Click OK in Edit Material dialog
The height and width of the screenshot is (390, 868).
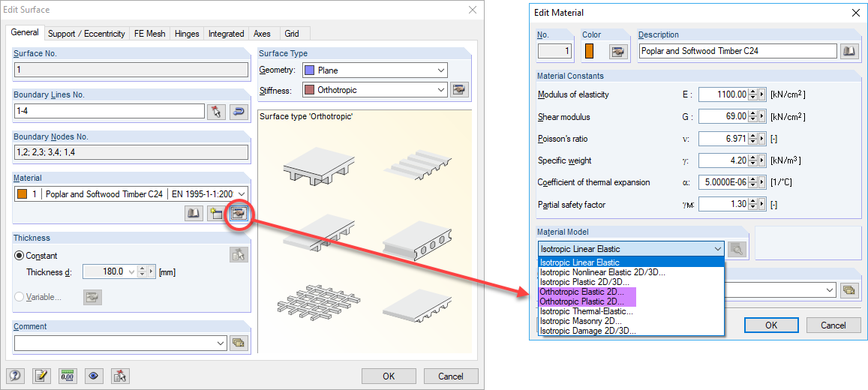tap(771, 325)
